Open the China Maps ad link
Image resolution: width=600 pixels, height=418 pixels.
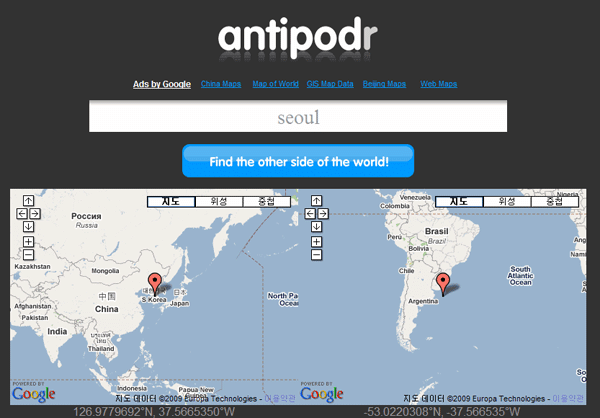coord(221,84)
